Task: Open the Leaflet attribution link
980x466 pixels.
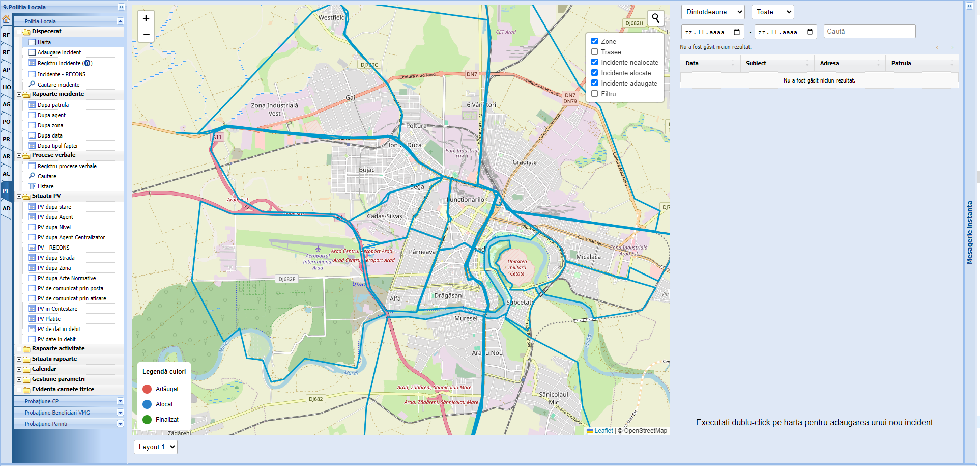Action: coord(603,431)
